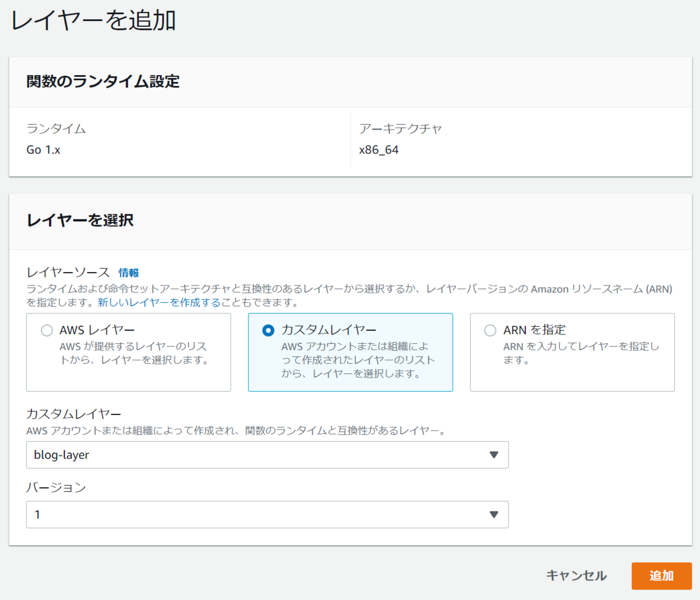
Task: Open the バージョン dropdown showing 1
Action: click(x=267, y=514)
